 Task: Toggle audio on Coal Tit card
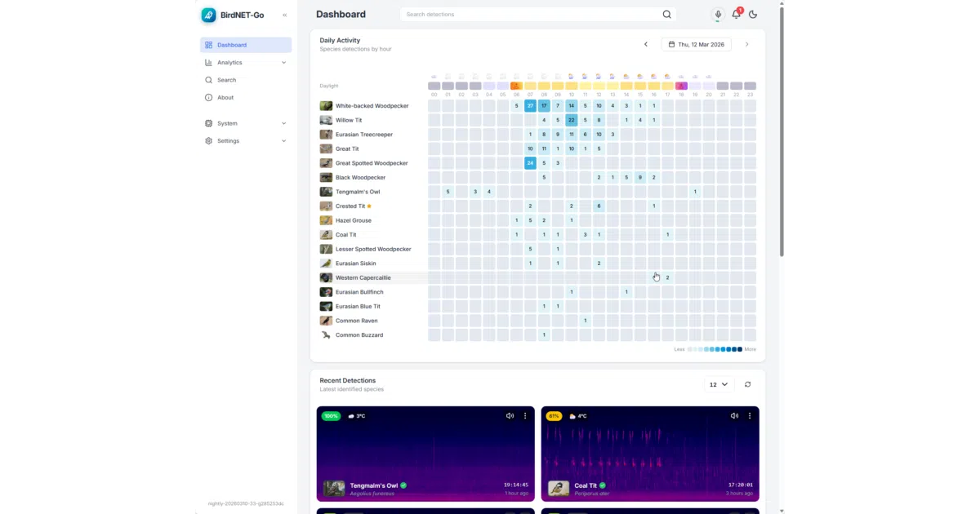(x=734, y=415)
